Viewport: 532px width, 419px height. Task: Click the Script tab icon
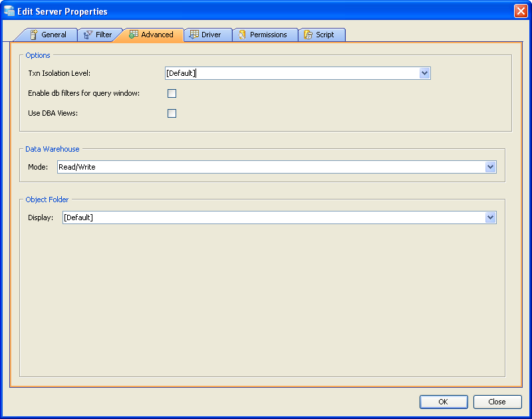click(308, 35)
